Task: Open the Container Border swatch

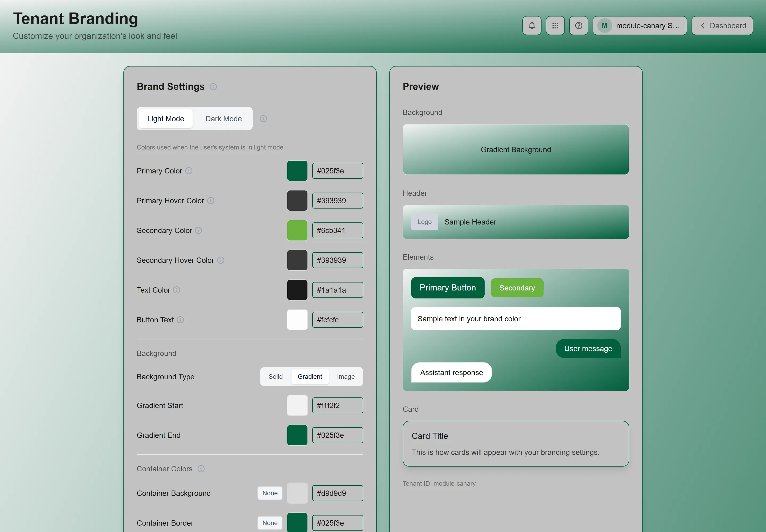Action: click(297, 523)
